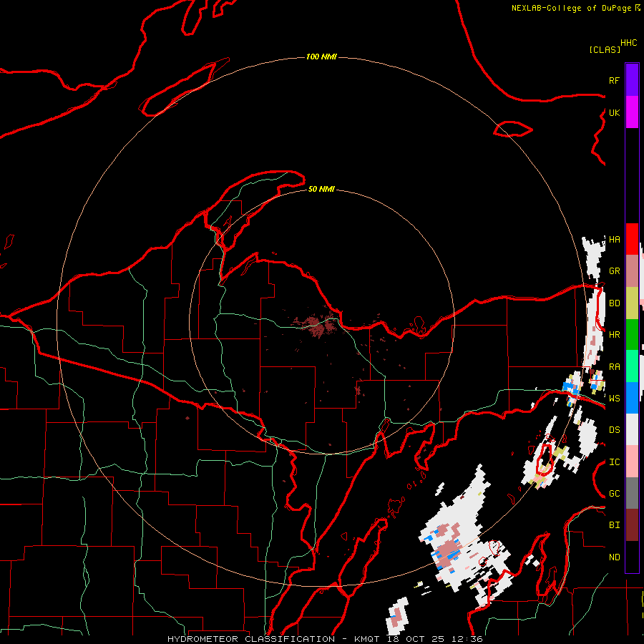Click the HHC product code text

(629, 43)
